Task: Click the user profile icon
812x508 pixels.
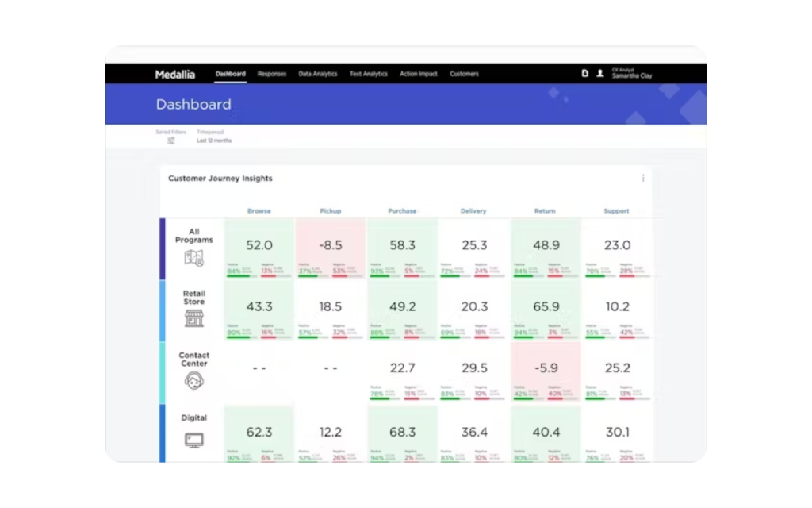Action: pos(600,73)
